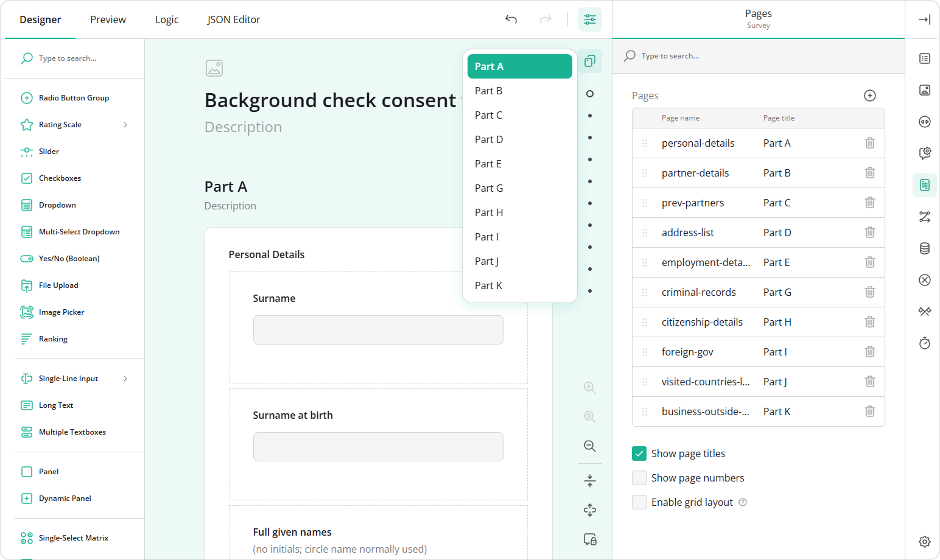Delete the personal-details page

tap(870, 143)
